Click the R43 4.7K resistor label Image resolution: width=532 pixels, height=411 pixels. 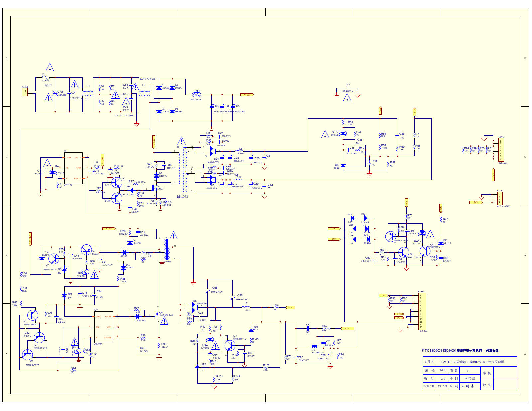point(350,123)
